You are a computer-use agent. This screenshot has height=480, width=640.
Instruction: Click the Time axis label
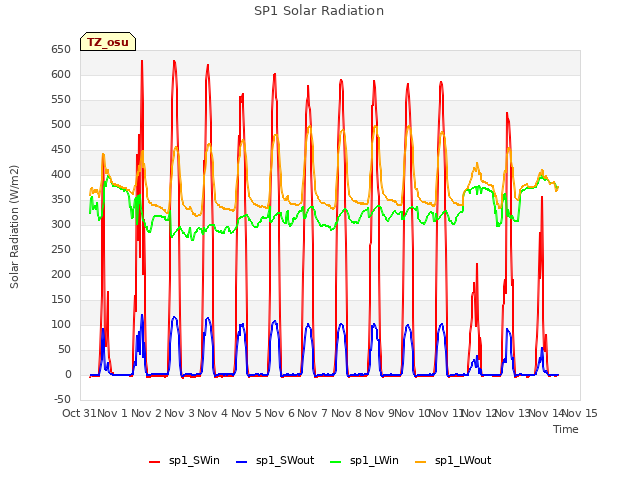[566, 429]
